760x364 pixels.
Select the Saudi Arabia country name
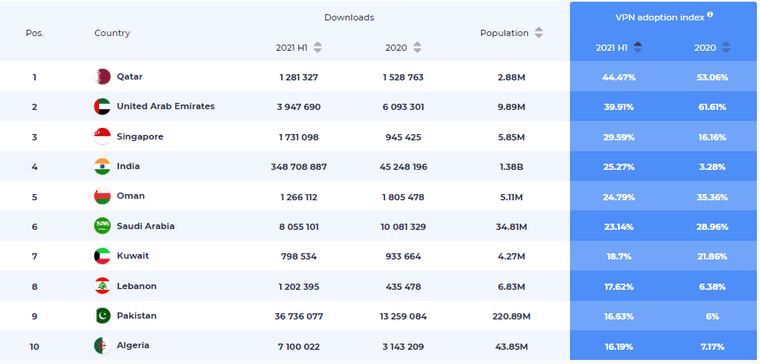145,226
